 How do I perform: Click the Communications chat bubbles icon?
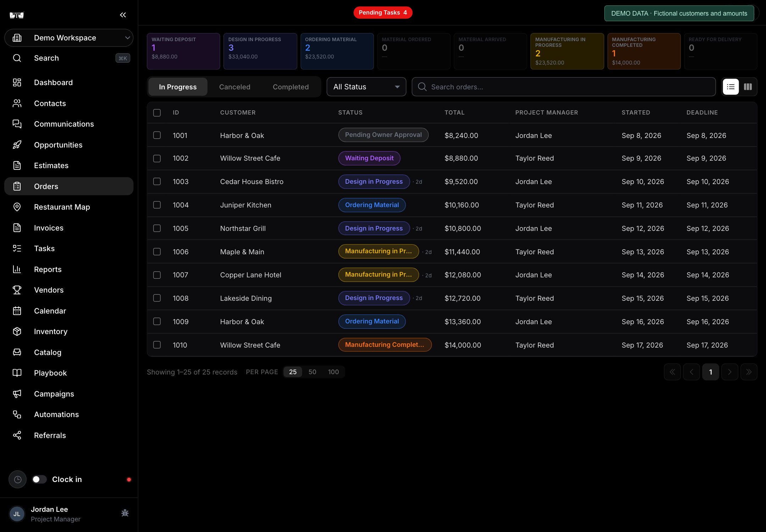point(17,124)
